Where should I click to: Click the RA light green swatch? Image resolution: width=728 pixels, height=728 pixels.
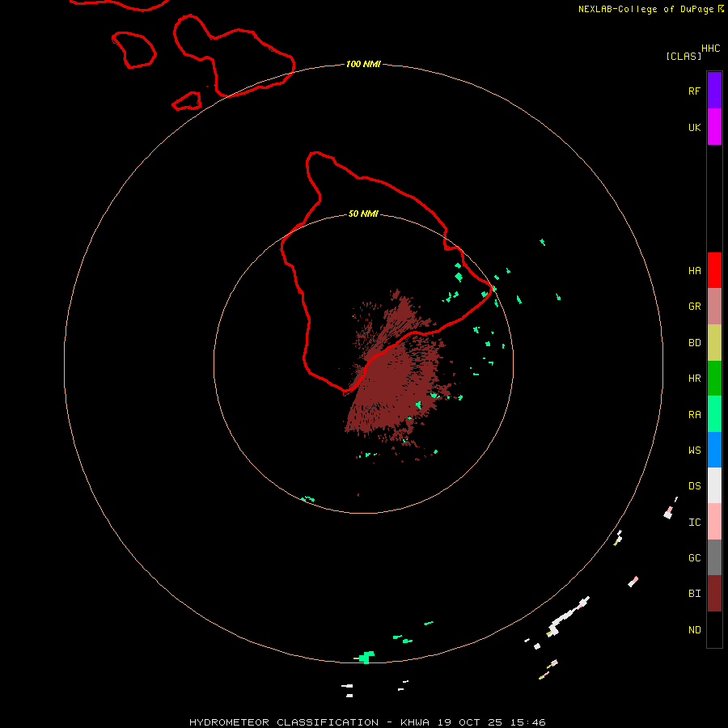point(714,413)
